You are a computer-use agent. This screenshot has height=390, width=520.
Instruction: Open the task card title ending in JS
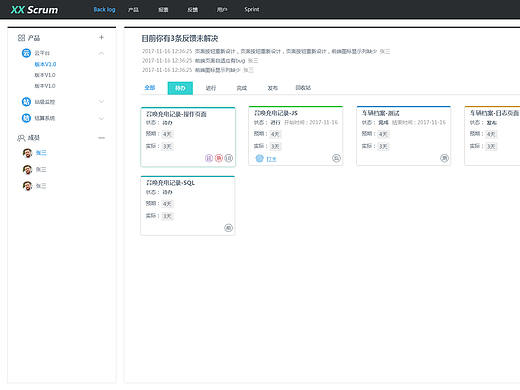pos(275,113)
